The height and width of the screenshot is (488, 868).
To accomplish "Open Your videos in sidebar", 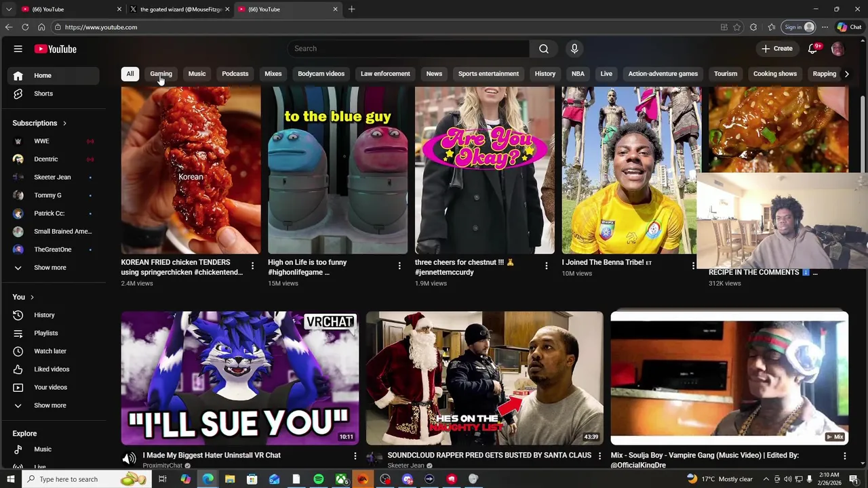I will tap(53, 387).
